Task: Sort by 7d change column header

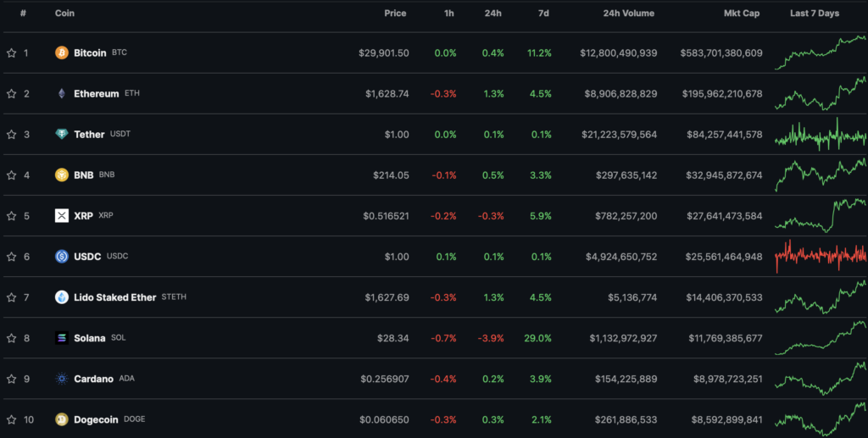Action: pyautogui.click(x=543, y=14)
